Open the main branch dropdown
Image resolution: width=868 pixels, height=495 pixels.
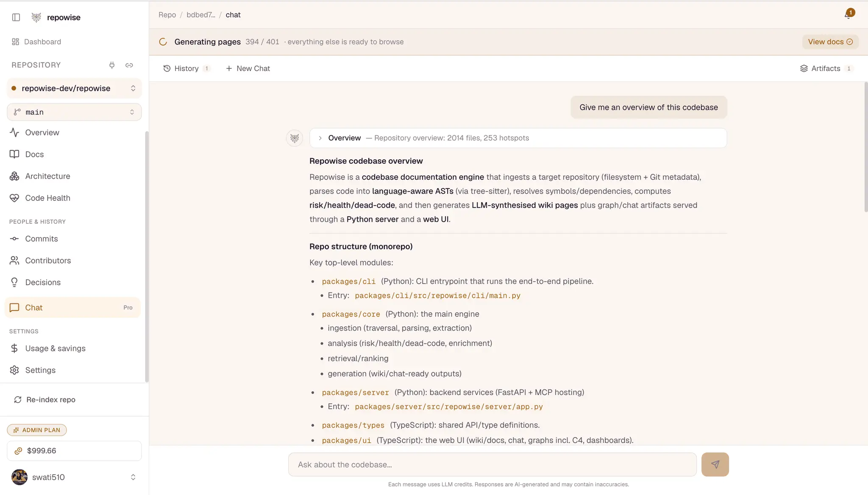tap(74, 112)
